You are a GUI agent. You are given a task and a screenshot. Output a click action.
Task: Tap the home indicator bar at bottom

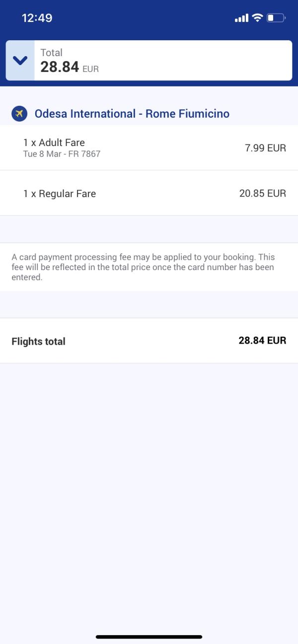click(149, 637)
